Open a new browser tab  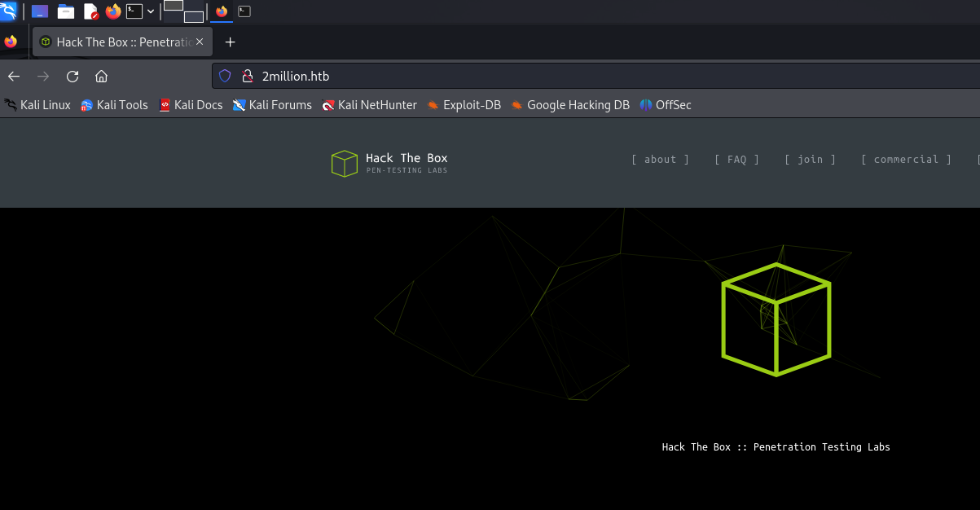click(x=230, y=42)
